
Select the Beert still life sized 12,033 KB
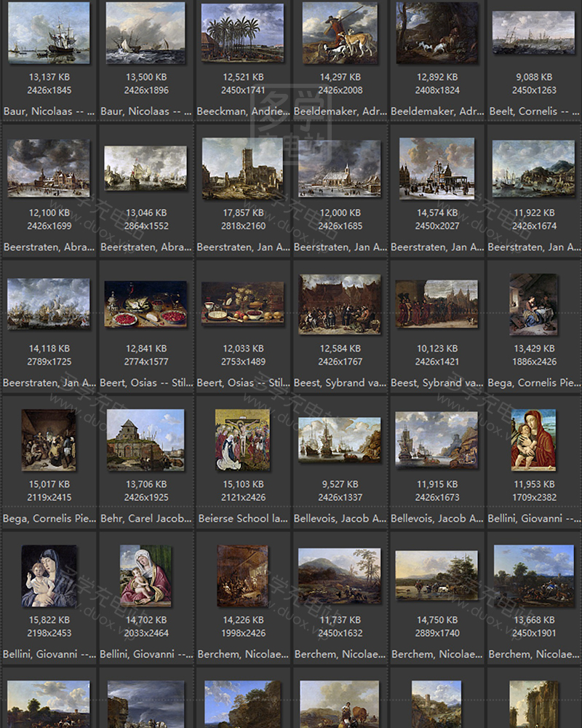pos(242,304)
